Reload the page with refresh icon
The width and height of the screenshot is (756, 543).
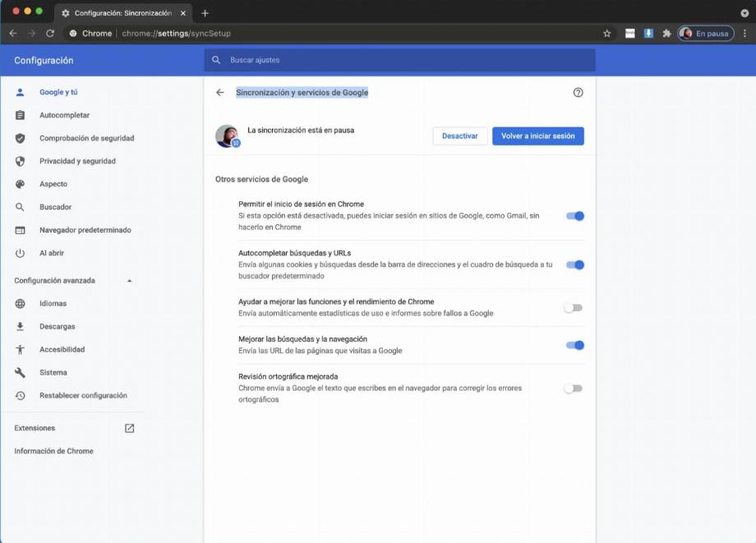[50, 33]
